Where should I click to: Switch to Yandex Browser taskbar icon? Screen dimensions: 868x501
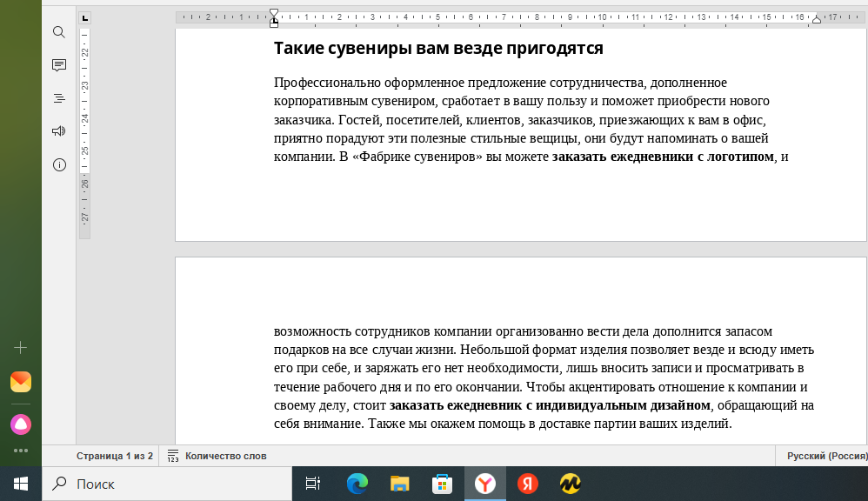tap(485, 484)
